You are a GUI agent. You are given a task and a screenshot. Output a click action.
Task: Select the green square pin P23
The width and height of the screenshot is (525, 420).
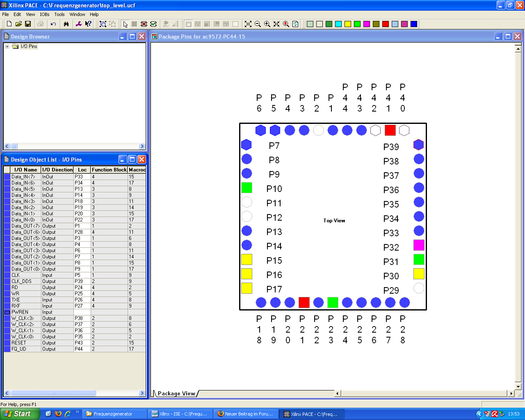[333, 303]
